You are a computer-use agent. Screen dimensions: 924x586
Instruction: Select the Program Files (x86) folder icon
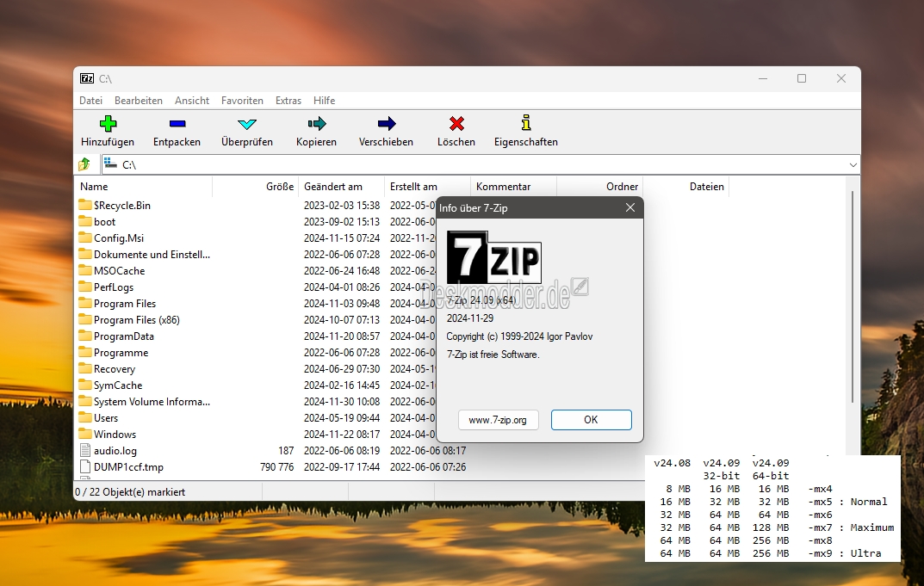85,320
